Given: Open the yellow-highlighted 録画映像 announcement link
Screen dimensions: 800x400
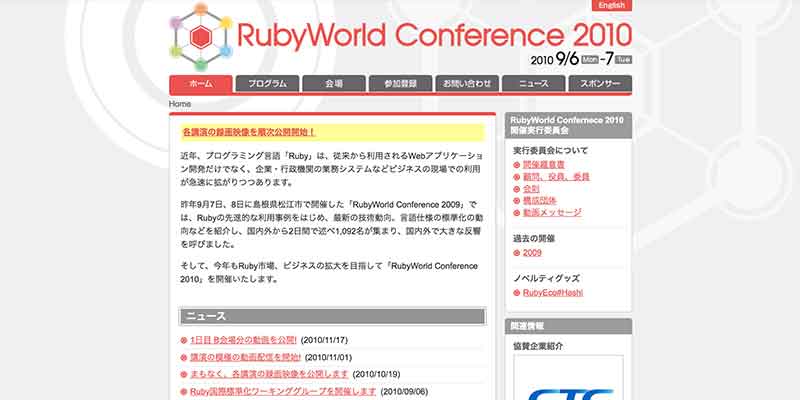Looking at the screenshot, I should [x=248, y=132].
